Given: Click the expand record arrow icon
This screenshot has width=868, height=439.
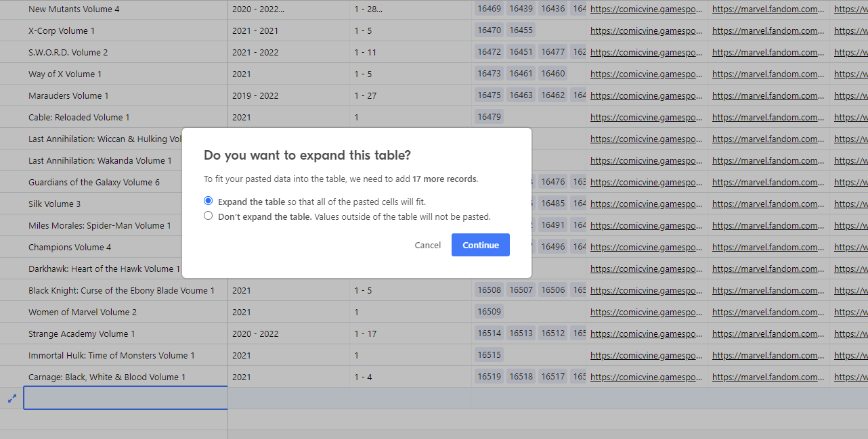Looking at the screenshot, I should coord(11,398).
